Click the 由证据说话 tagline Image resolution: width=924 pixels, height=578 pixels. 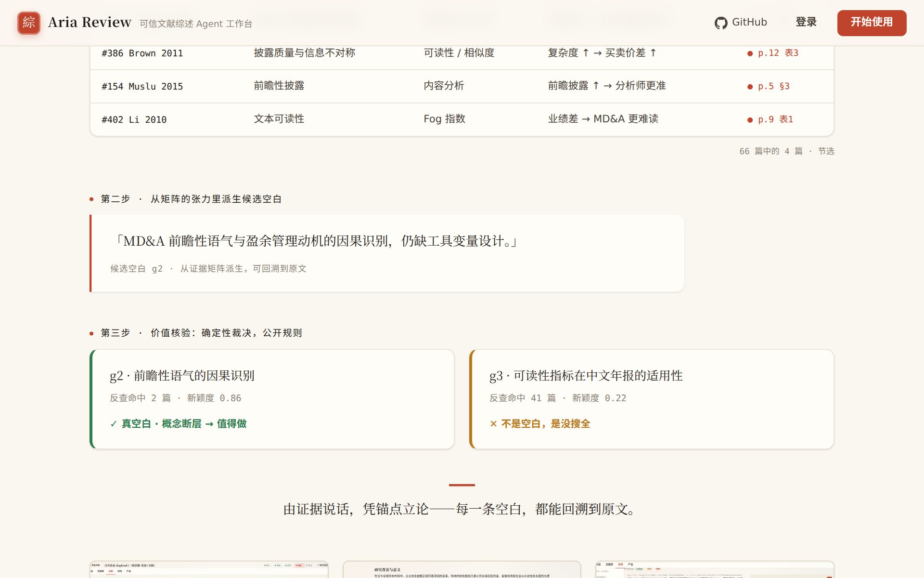[x=462, y=509]
